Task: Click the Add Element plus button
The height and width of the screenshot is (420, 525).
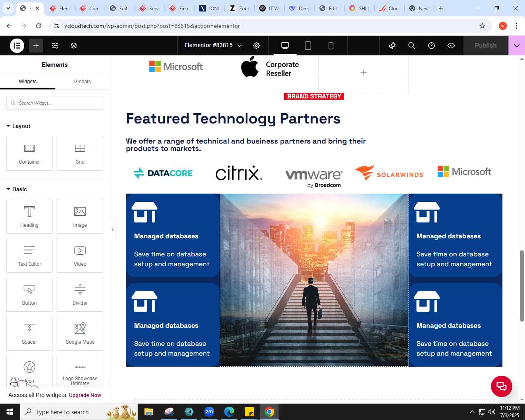Action: pos(36,46)
